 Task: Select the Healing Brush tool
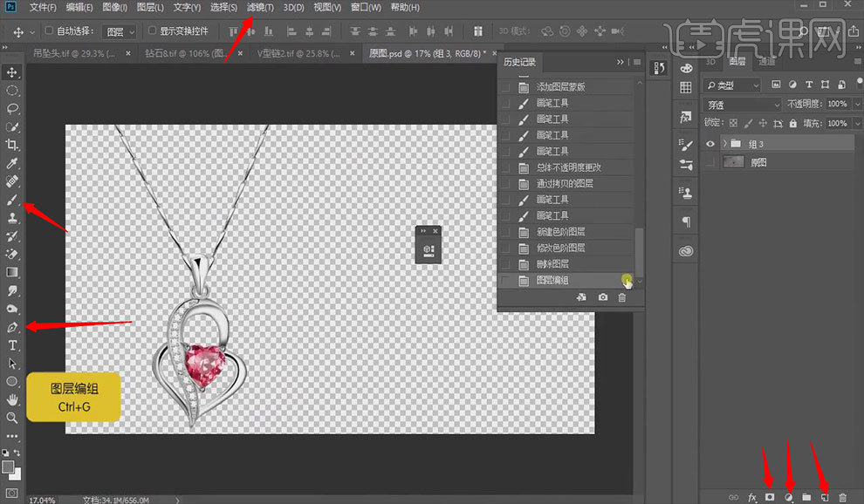[11, 181]
